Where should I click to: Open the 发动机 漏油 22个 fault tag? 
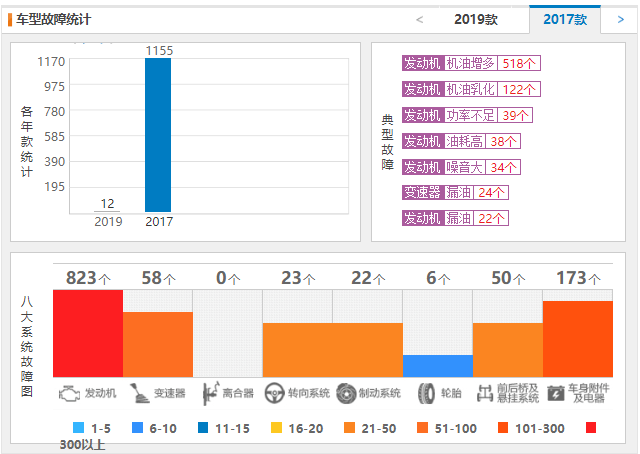coord(455,218)
